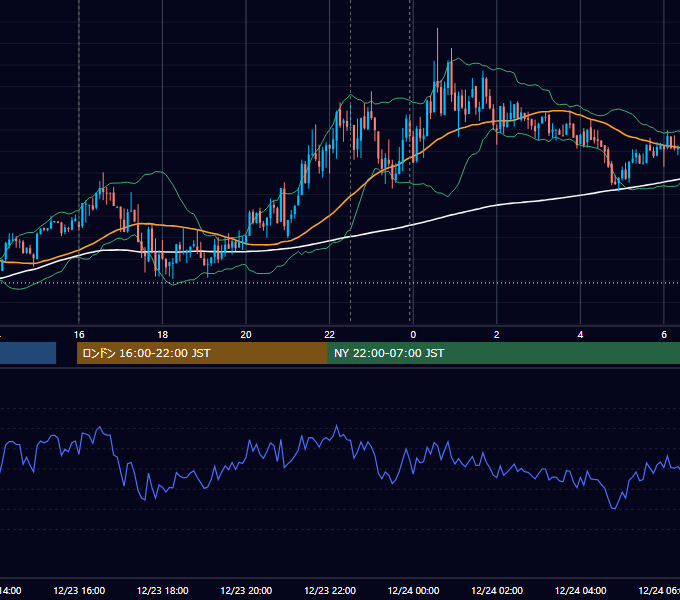Click the hour label 2 on chart axis
The width and height of the screenshot is (680, 600).
click(497, 335)
